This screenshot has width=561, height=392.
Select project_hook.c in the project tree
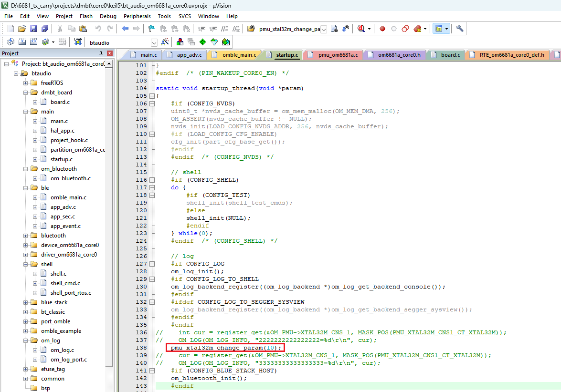[x=69, y=140]
